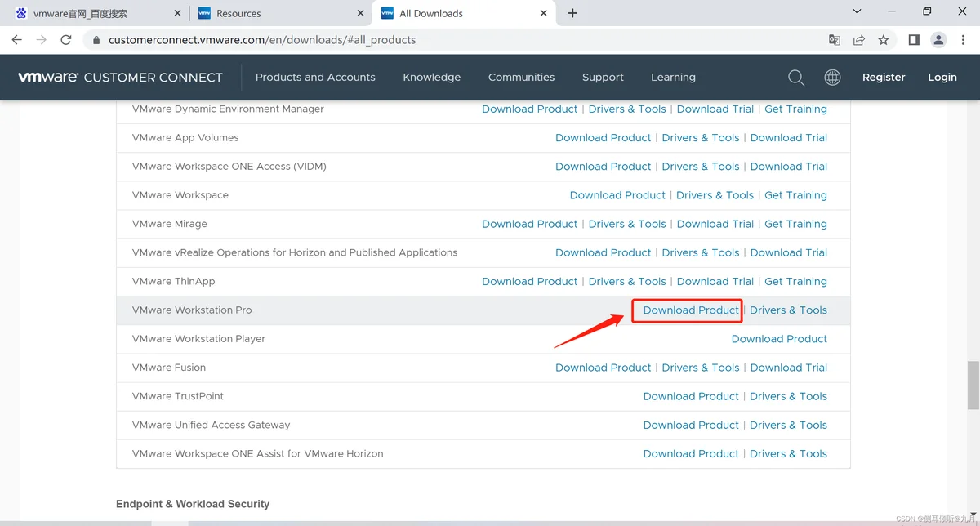Click the VMware Workstation Player product name
The width and height of the screenshot is (980, 526).
(x=198, y=339)
